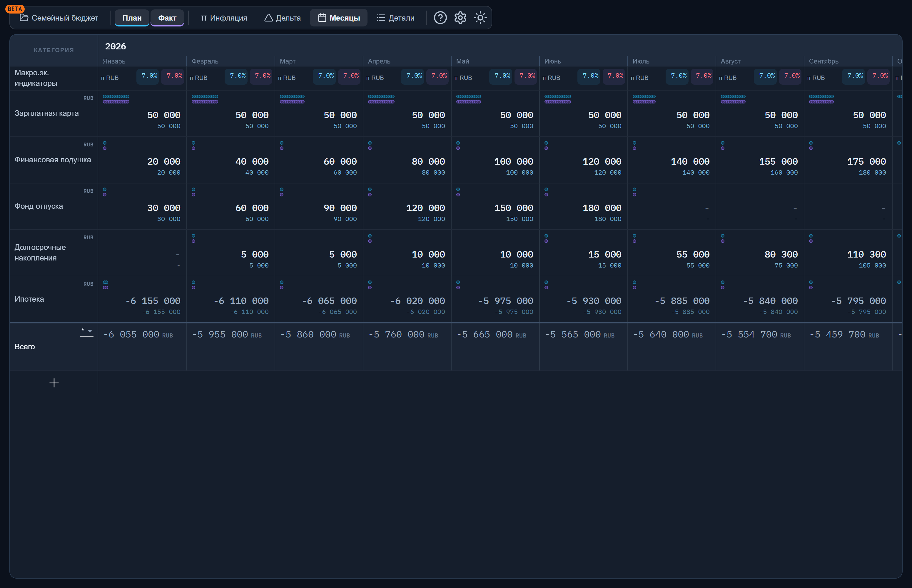912x588 pixels.
Task: Click the 180 000 Фонд отпуска June value
Action: [602, 208]
